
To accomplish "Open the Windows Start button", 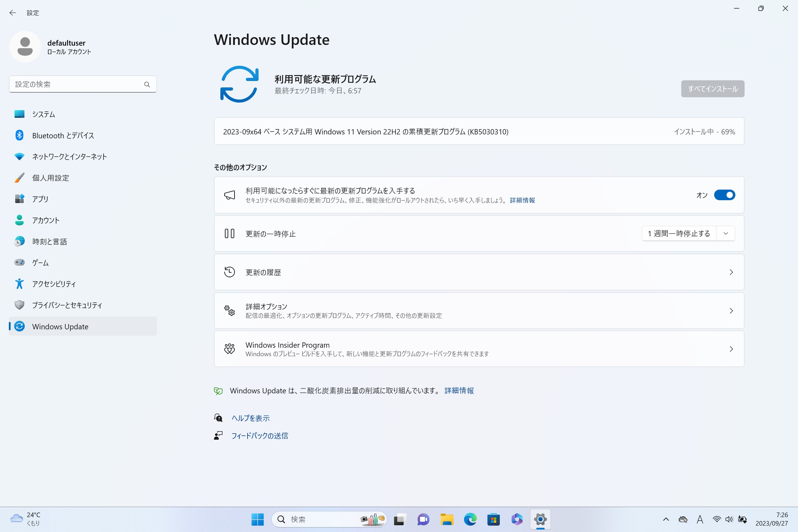I will point(258,520).
